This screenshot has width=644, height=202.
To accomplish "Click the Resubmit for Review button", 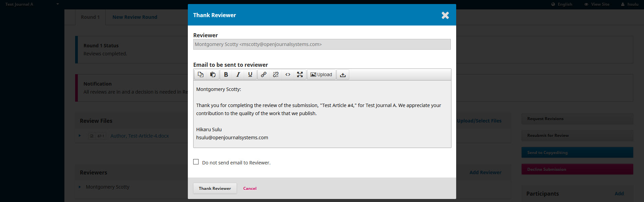I will coord(577,136).
